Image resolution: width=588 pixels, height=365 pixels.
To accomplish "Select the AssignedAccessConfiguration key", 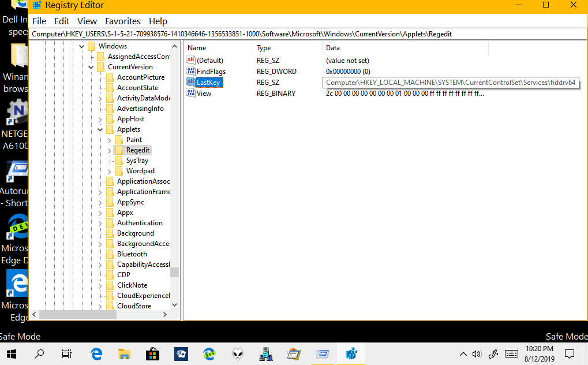I will [x=138, y=57].
